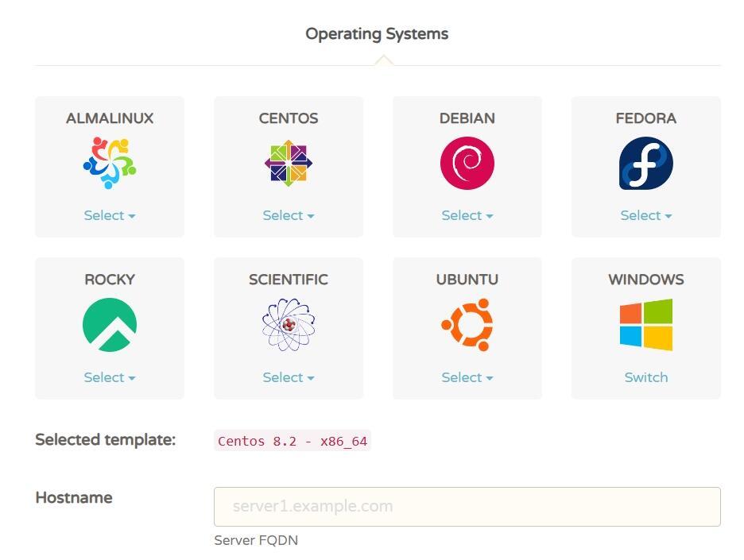Click the WINDOWS card title
The width and height of the screenshot is (744, 560).
[645, 280]
